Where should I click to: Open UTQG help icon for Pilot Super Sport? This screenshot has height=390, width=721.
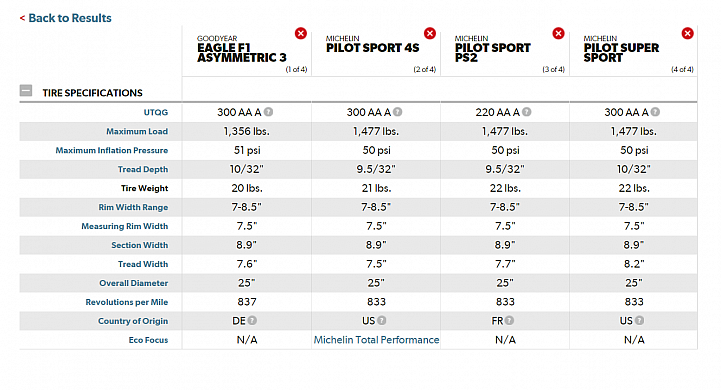(656, 112)
